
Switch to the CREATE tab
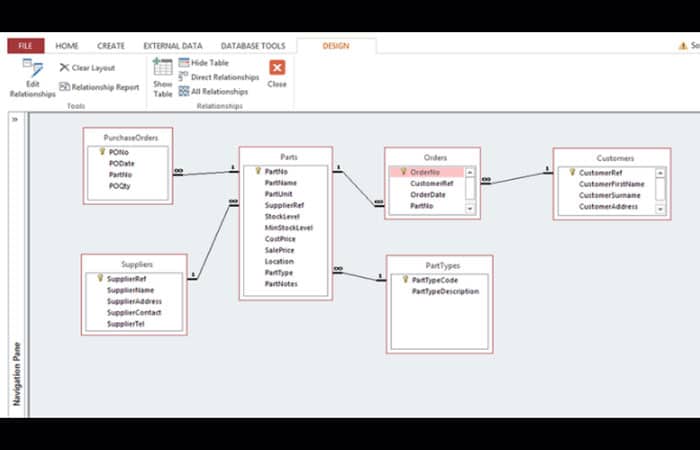click(x=111, y=46)
